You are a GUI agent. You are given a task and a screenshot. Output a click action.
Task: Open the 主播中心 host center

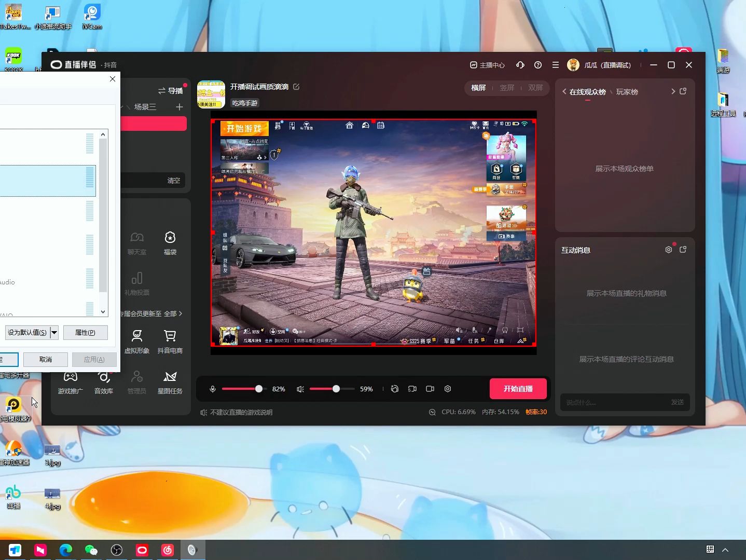coord(488,65)
